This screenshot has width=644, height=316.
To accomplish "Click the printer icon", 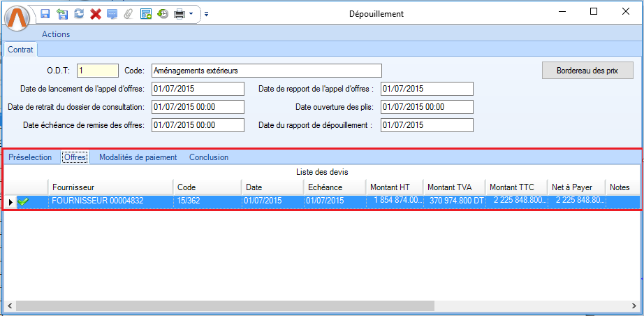I will coord(180,13).
